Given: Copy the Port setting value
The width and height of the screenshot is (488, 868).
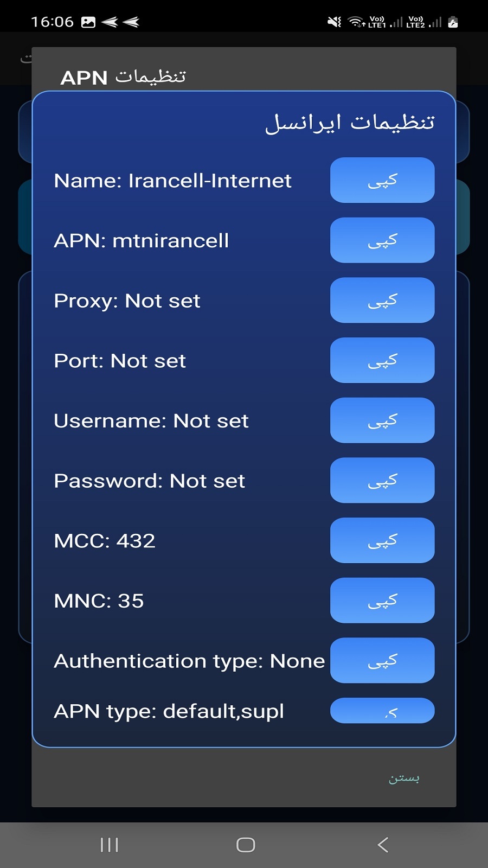Looking at the screenshot, I should pos(382,360).
